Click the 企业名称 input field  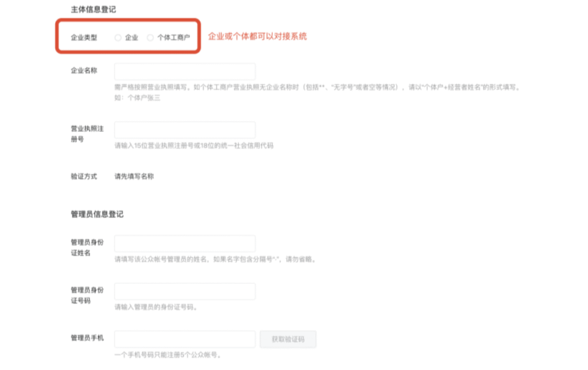pyautogui.click(x=184, y=71)
